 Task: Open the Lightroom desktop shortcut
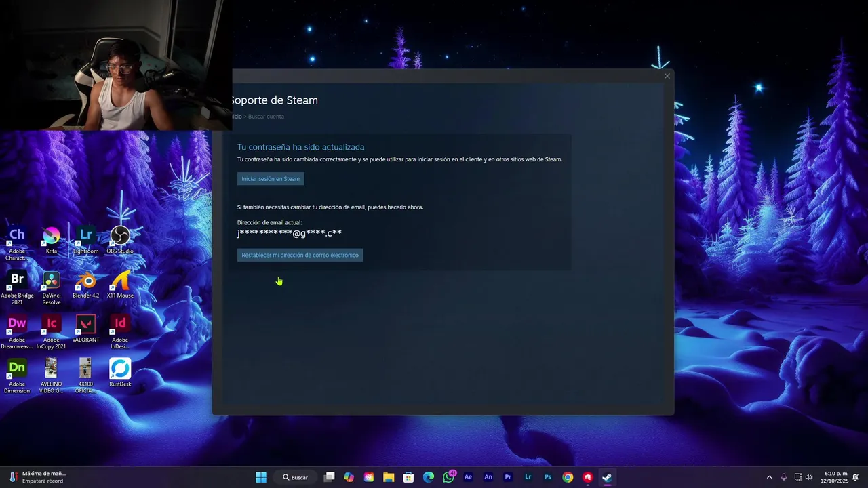pos(85,241)
